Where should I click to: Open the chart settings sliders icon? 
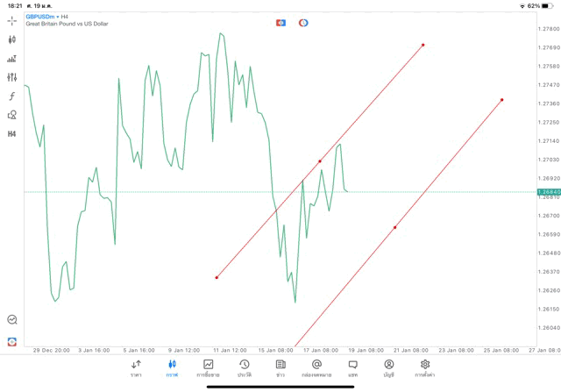pyautogui.click(x=12, y=77)
